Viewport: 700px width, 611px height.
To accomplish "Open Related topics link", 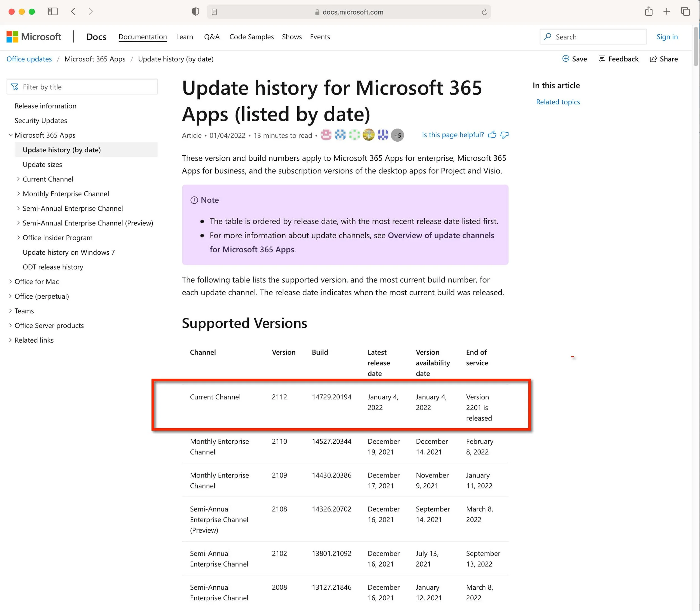I will [558, 102].
